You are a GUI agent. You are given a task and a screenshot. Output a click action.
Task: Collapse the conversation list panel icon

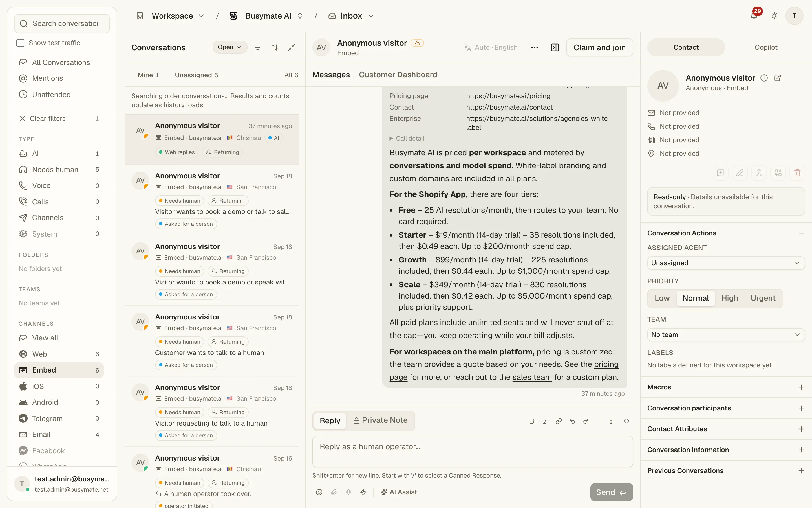pyautogui.click(x=292, y=47)
